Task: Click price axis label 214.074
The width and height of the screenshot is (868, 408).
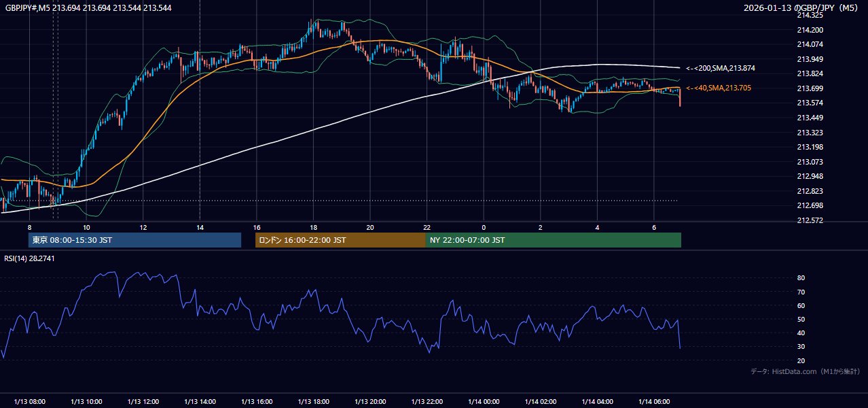Action: [x=810, y=44]
